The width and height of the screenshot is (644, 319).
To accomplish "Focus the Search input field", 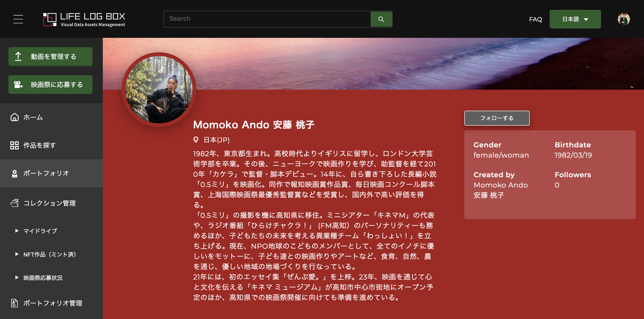I will (x=267, y=19).
